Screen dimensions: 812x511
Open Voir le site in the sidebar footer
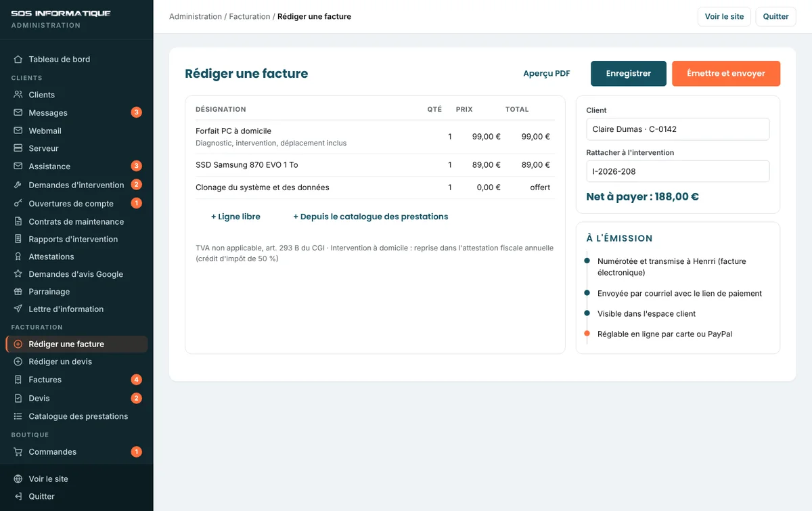click(x=76, y=479)
